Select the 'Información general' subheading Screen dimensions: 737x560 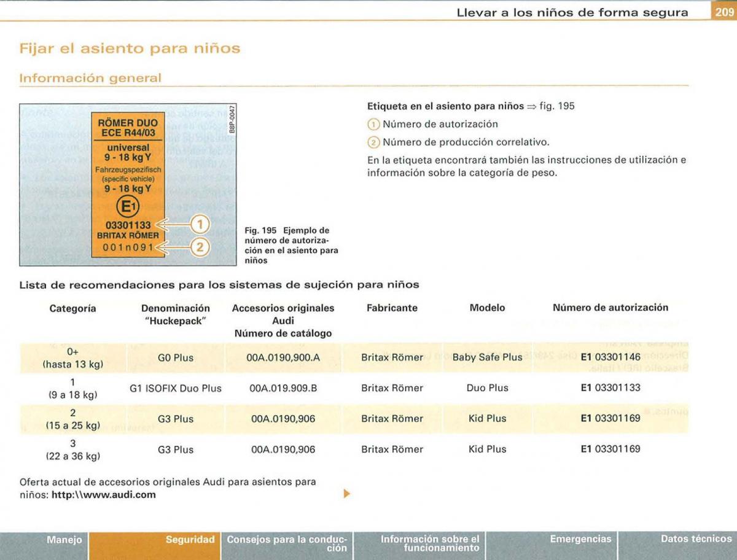[90, 79]
